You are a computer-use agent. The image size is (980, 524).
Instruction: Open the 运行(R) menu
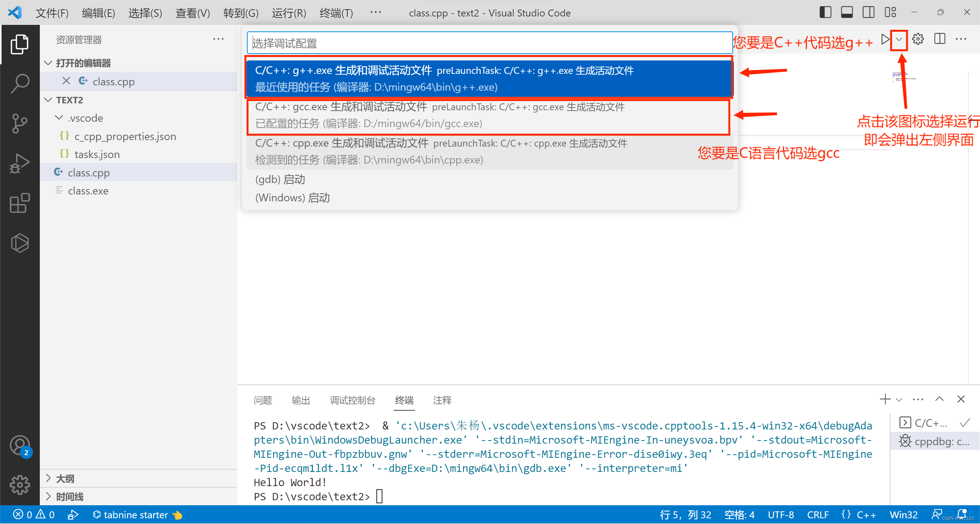(x=289, y=13)
